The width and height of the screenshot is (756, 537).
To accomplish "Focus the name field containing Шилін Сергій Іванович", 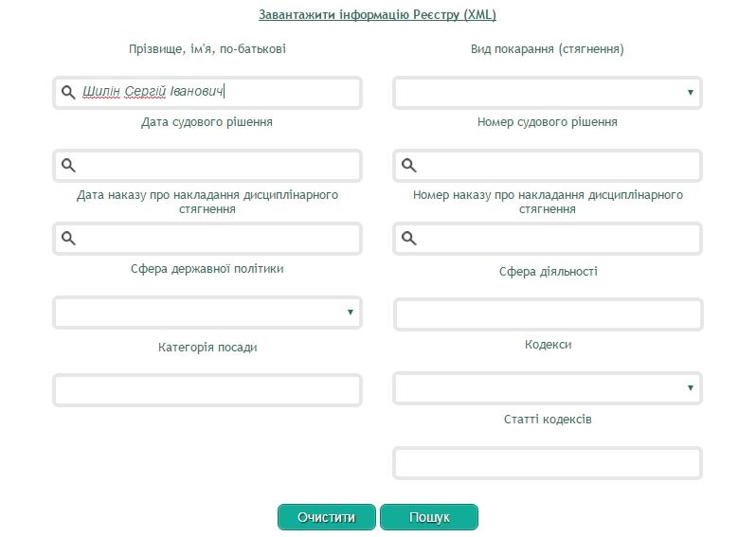I will [x=218, y=93].
